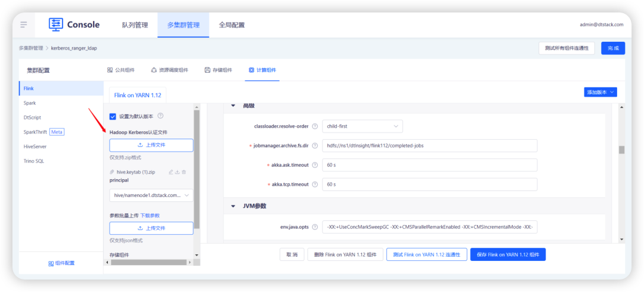Collapse the 高级 section triangle
The height and width of the screenshot is (292, 644).
click(x=233, y=106)
